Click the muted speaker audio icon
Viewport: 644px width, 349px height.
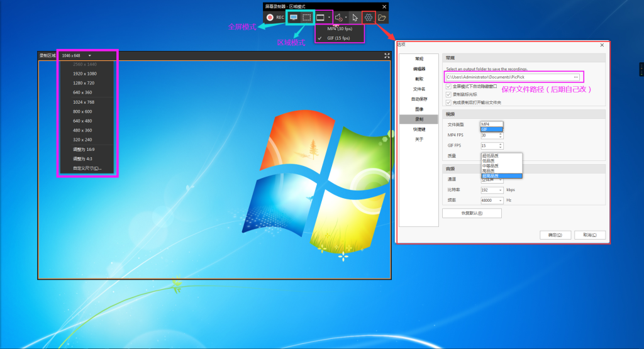pos(339,18)
